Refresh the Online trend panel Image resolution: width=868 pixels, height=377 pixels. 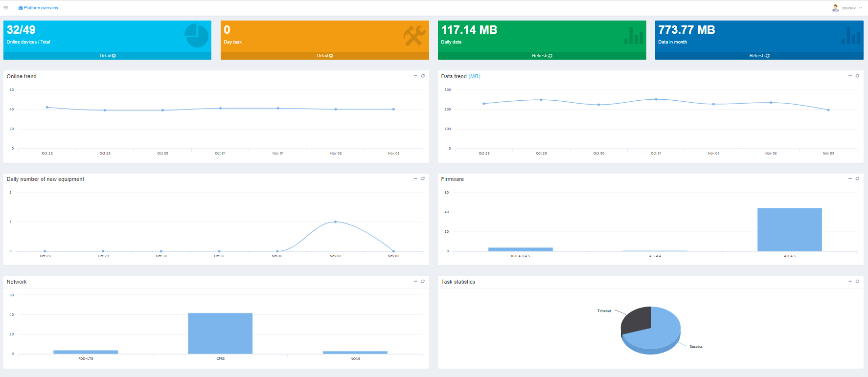click(423, 76)
